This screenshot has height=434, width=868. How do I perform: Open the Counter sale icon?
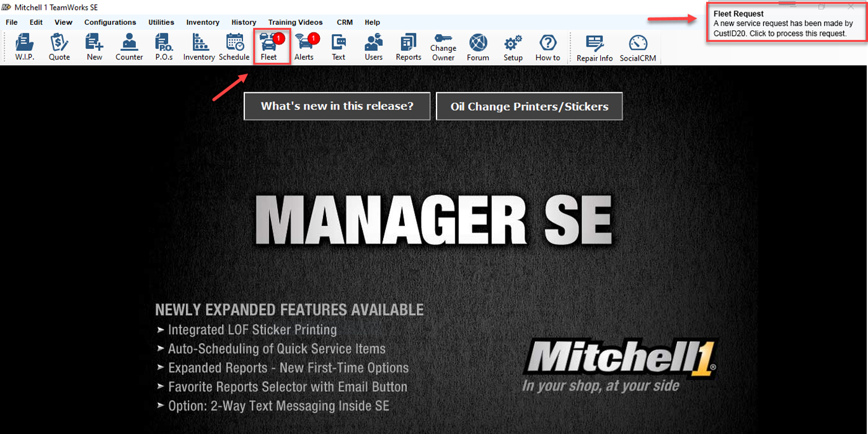(129, 48)
